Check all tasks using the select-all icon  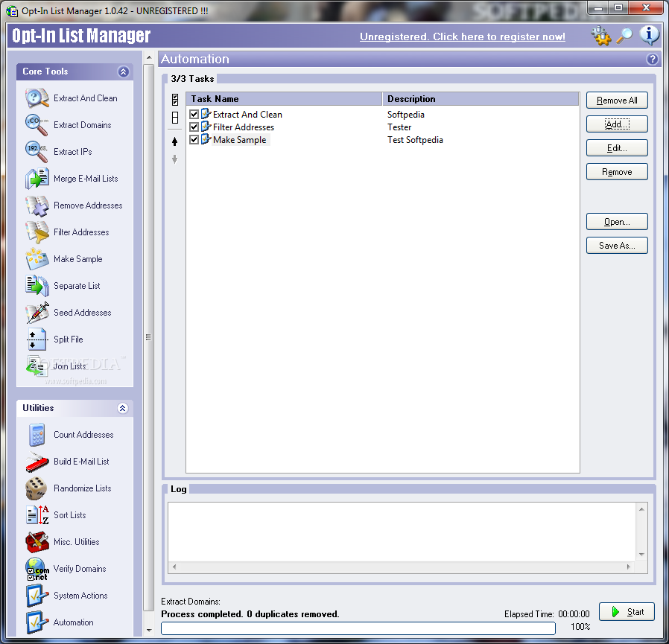[x=175, y=100]
